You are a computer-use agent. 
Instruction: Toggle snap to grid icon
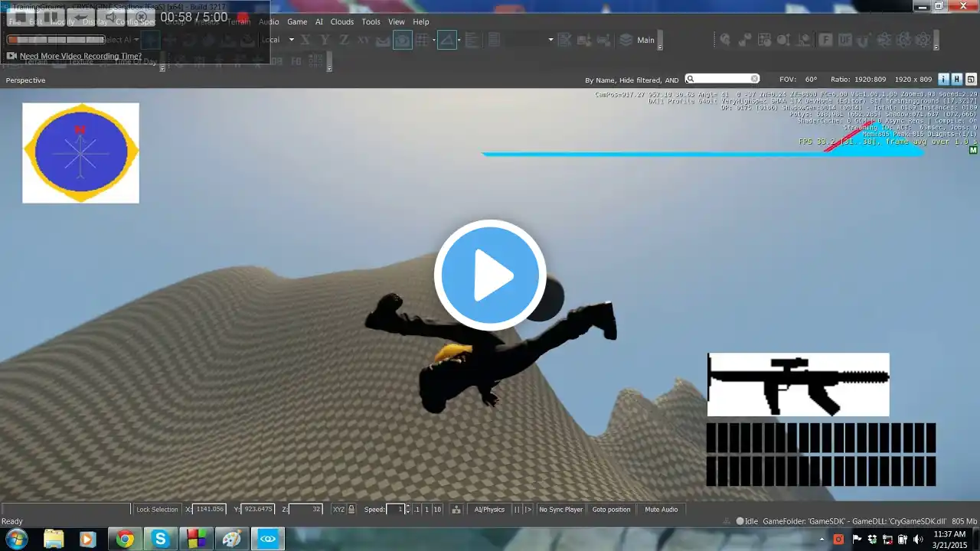[x=422, y=40]
